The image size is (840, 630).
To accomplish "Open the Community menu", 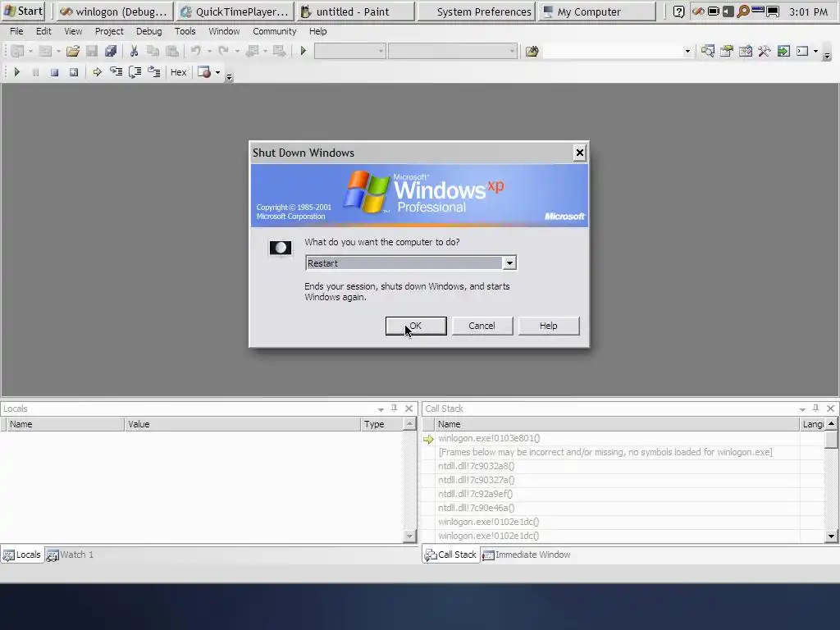I will pos(274,31).
